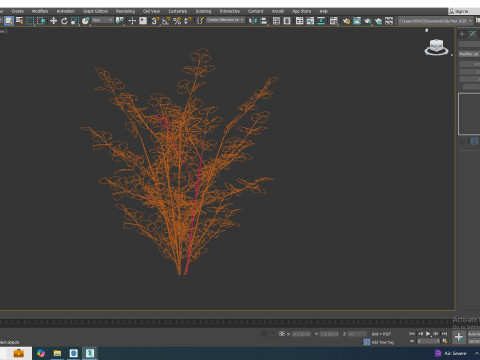Toggle Absolute/Offset transform type-in mode

tap(282, 333)
